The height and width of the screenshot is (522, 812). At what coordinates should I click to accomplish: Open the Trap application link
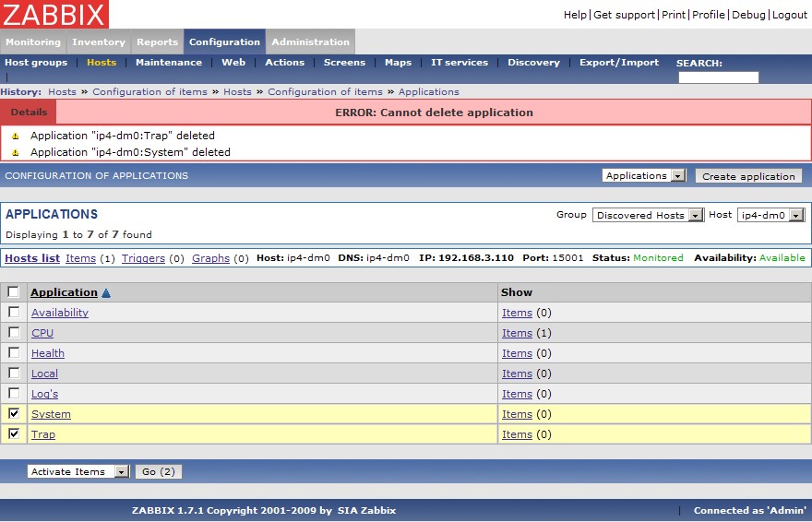point(43,434)
